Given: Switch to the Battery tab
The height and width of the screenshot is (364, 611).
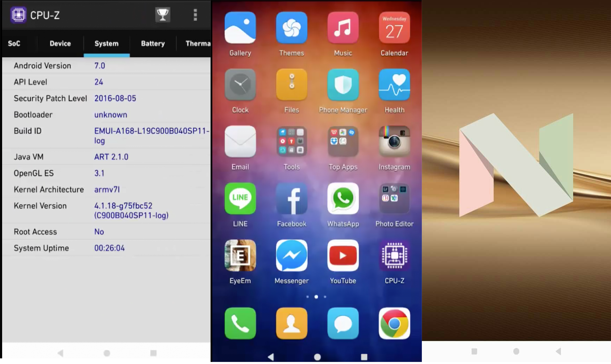Looking at the screenshot, I should click(153, 43).
